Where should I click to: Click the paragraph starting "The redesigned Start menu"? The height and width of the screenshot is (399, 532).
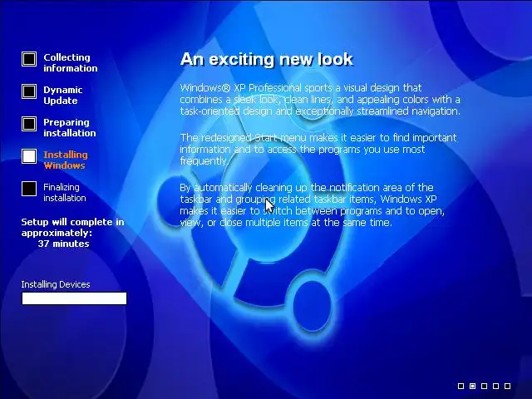318,150
